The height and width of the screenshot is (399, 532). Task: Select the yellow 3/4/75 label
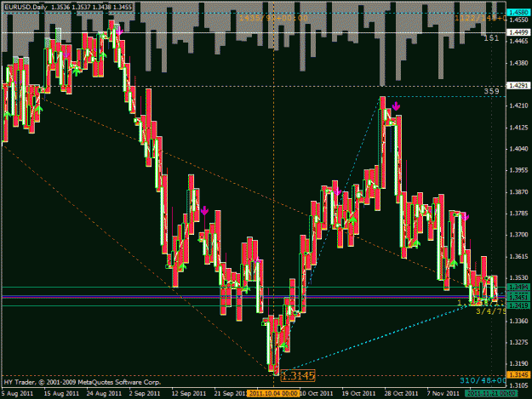click(491, 311)
